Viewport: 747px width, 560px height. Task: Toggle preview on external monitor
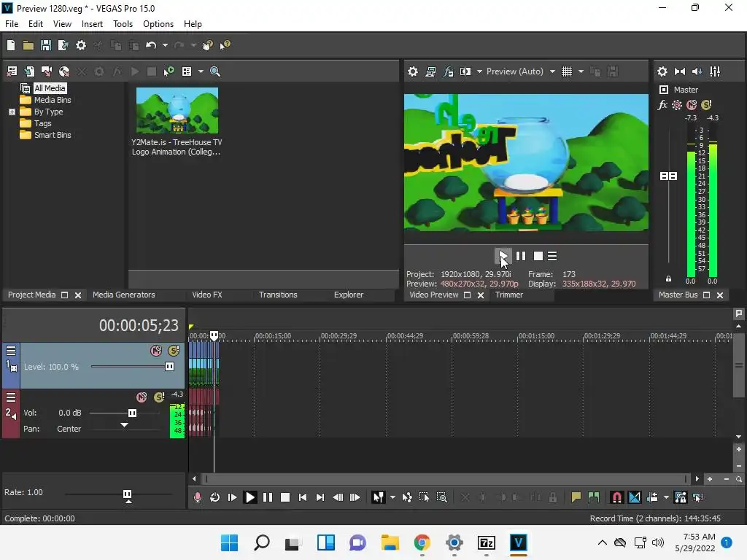430,71
